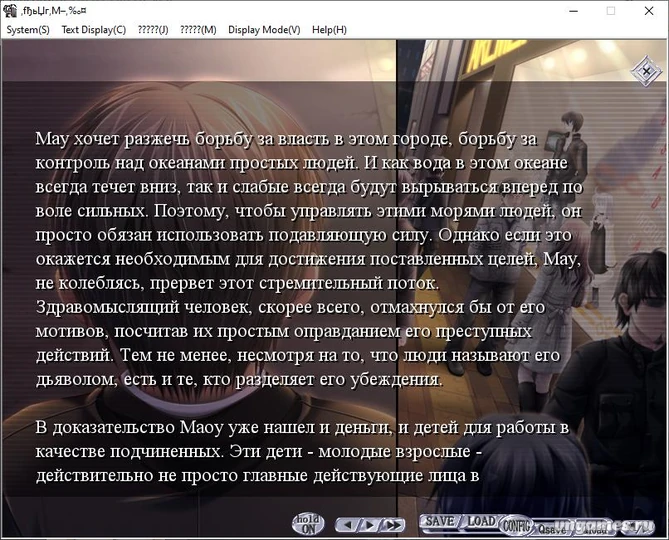Click the application icon in title bar
This screenshot has width=669, height=540.
[9, 11]
